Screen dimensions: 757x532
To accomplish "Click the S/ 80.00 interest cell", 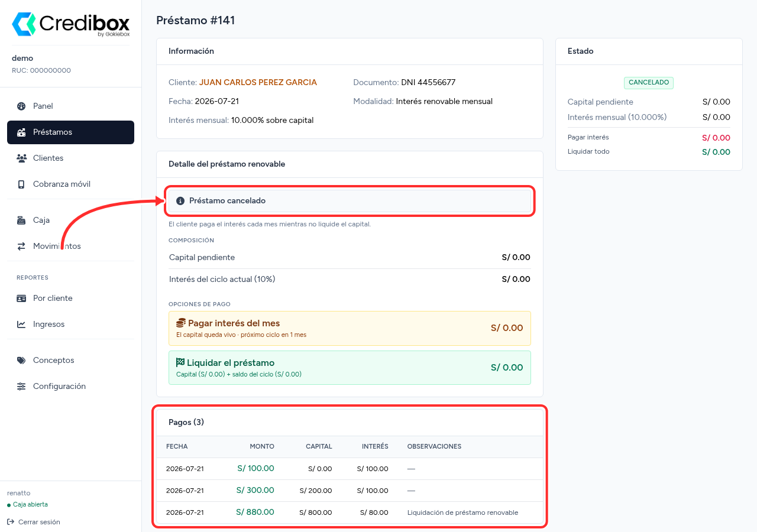I will (374, 512).
